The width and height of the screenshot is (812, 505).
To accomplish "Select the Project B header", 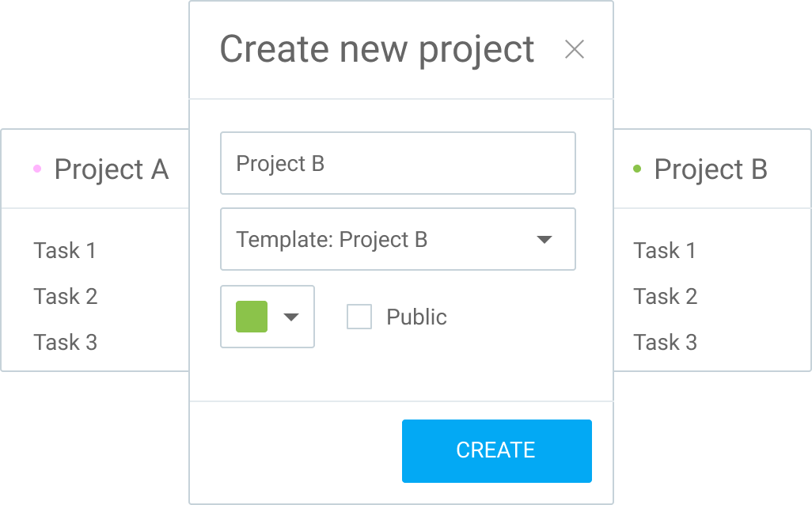I will click(x=711, y=169).
